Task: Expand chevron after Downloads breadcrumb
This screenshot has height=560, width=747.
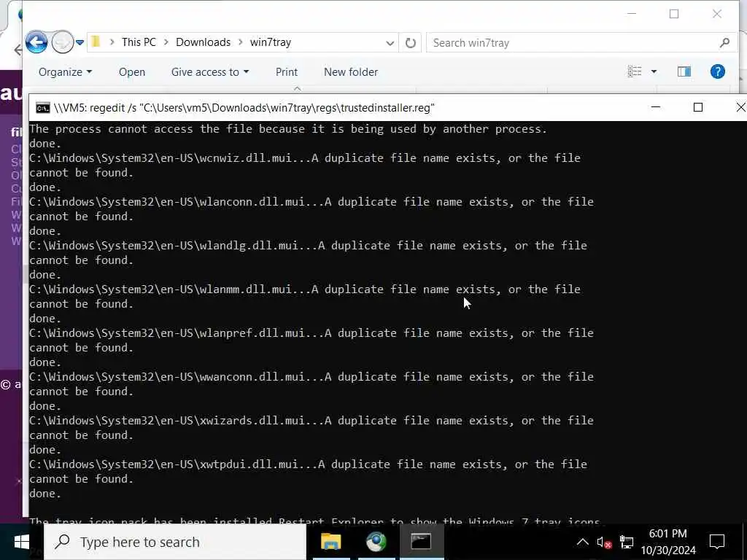Action: (240, 42)
